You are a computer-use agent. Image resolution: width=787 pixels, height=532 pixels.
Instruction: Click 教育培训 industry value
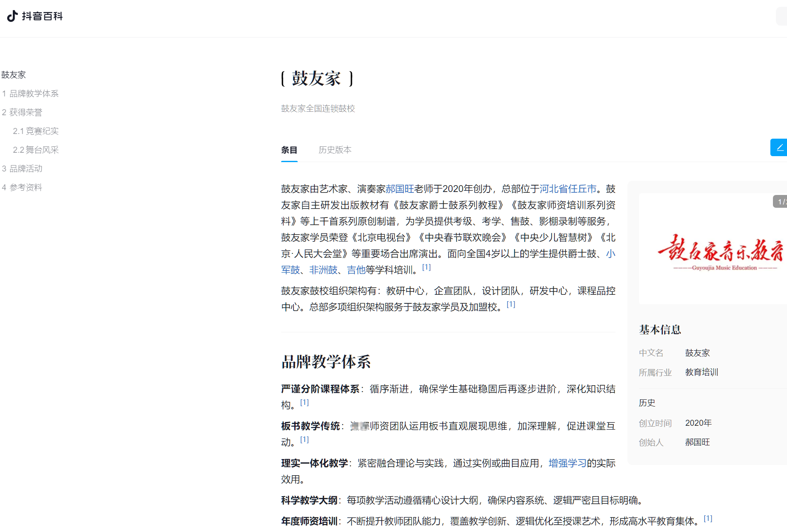point(702,372)
